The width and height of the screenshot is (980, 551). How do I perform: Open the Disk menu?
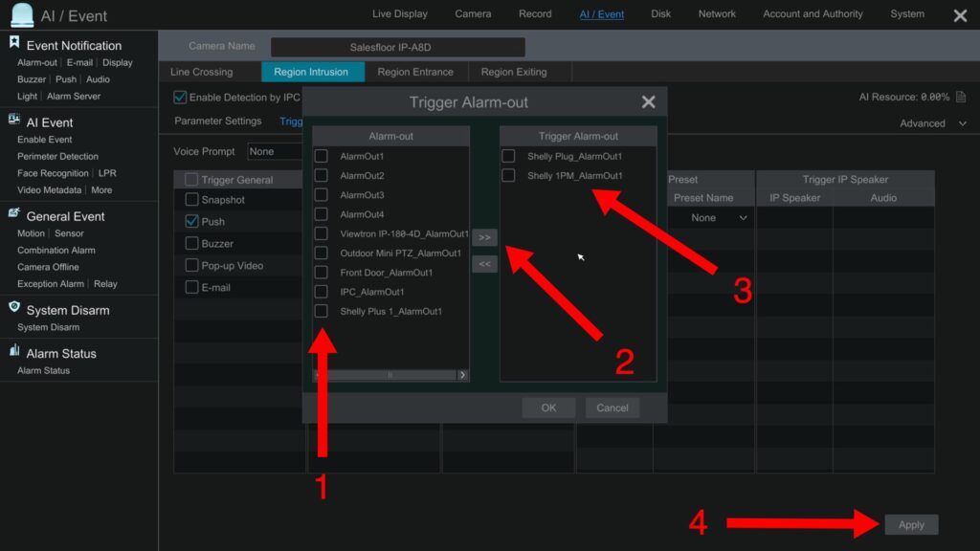(660, 13)
